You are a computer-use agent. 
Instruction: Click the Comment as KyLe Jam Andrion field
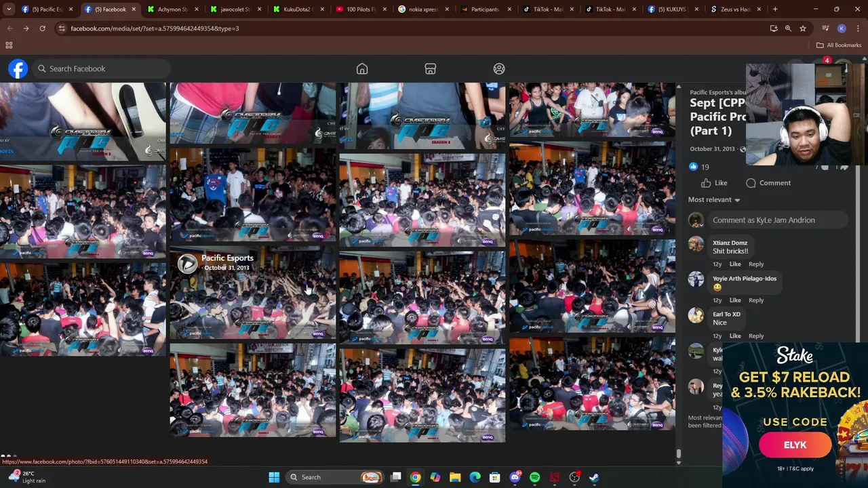coord(778,220)
